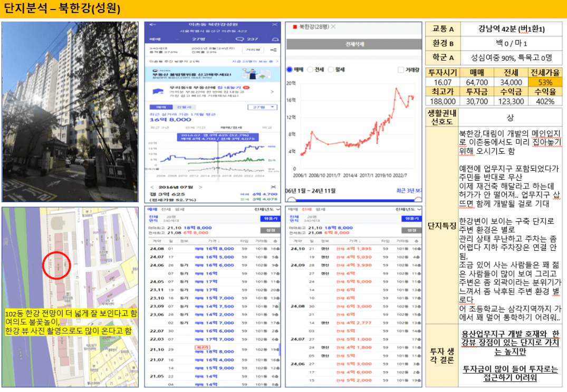The height and width of the screenshot is (392, 567).
Task: Open the 거리뷰 street view button
Action: pyautogui.click(x=254, y=50)
